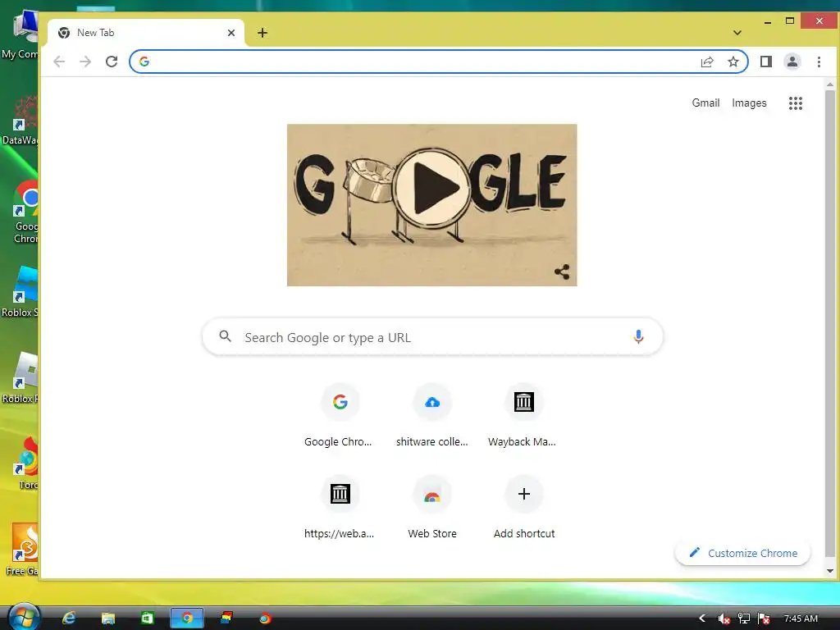This screenshot has height=630, width=840.
Task: Open Action Center flag tray icon
Action: (x=764, y=619)
